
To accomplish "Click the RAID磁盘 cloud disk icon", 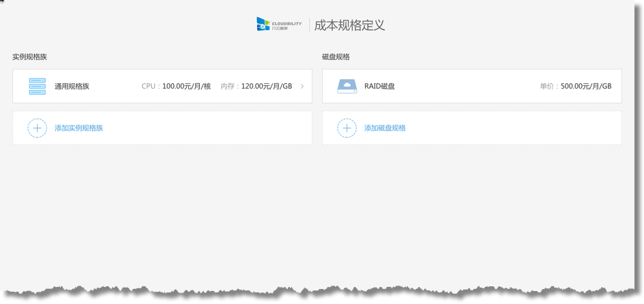I will (x=347, y=87).
